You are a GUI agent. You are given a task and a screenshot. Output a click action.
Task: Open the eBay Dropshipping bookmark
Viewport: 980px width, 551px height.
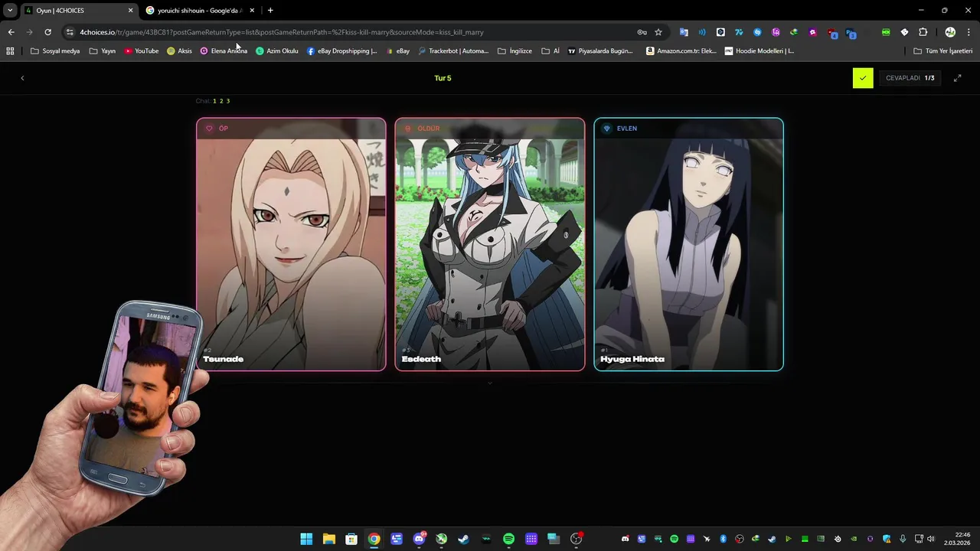click(341, 51)
